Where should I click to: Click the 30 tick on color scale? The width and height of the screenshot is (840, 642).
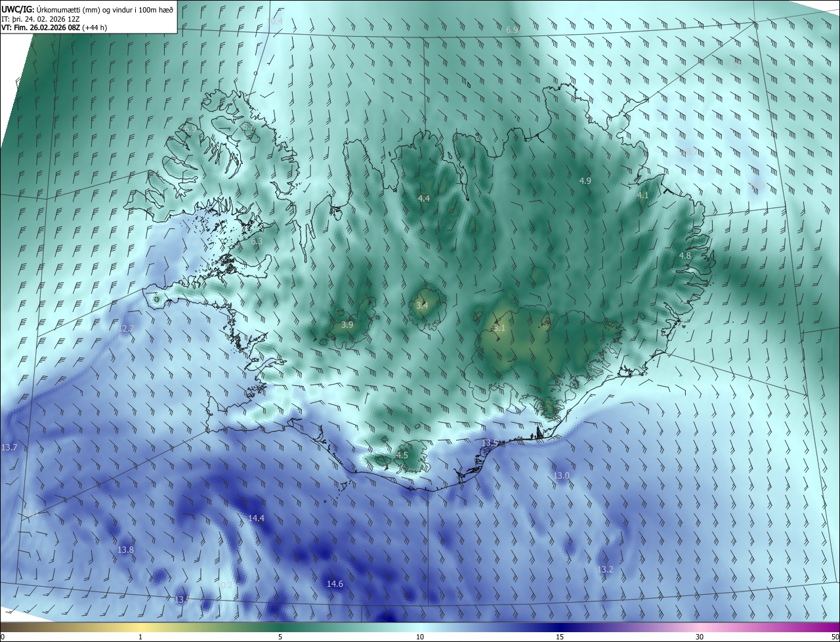coord(700,637)
